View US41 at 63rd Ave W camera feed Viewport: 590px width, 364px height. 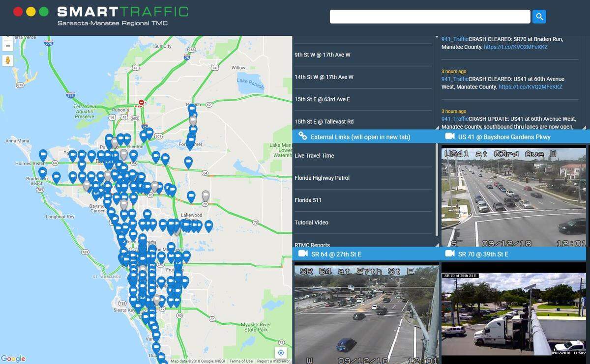pos(514,197)
